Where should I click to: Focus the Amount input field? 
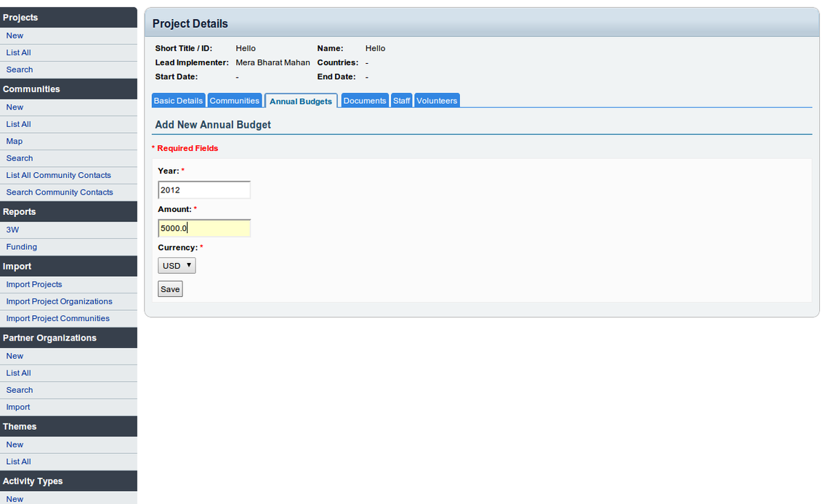click(x=204, y=229)
